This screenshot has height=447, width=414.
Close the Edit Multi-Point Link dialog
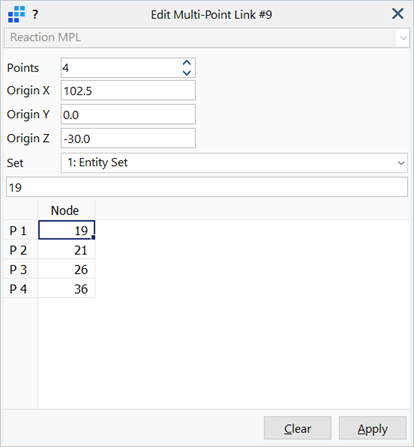tap(398, 14)
